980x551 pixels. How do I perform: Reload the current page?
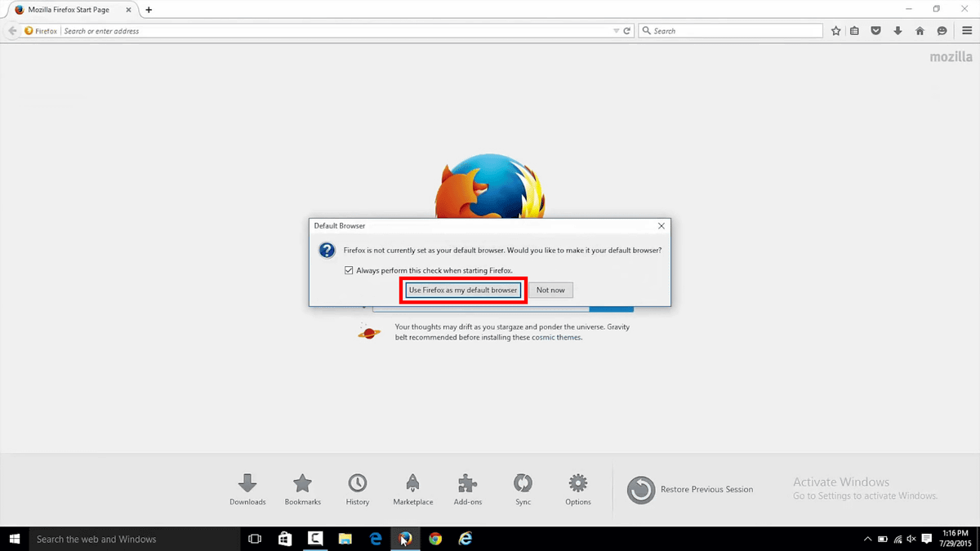(x=627, y=31)
